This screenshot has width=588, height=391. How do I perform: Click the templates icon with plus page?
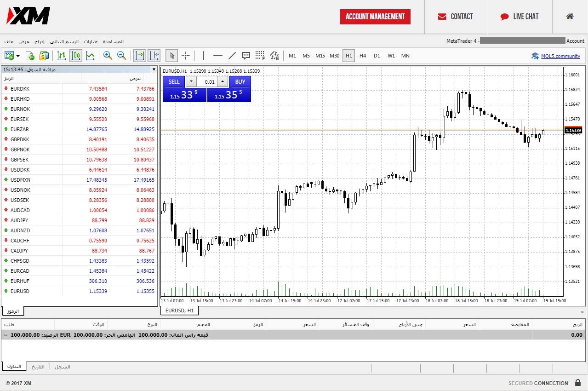30,56
